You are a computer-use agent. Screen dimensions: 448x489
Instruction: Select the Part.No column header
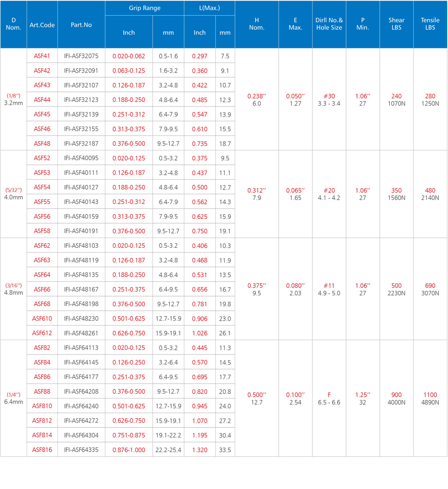point(81,25)
